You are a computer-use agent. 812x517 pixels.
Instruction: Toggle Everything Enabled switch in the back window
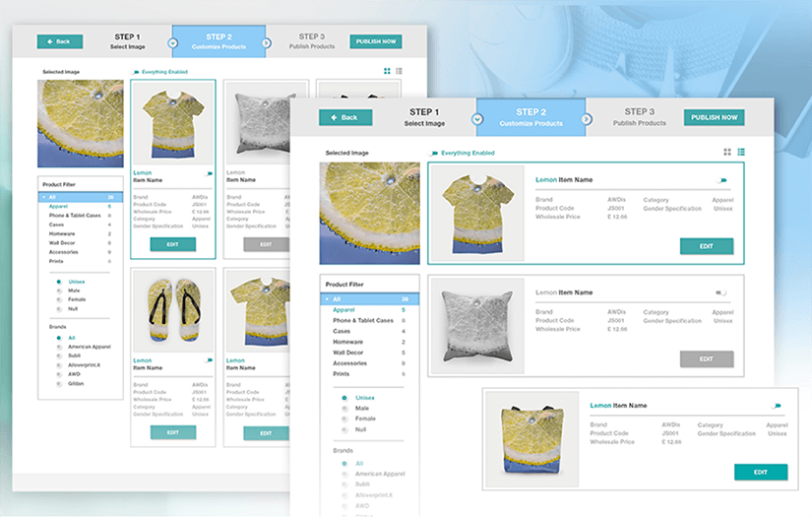(x=136, y=72)
